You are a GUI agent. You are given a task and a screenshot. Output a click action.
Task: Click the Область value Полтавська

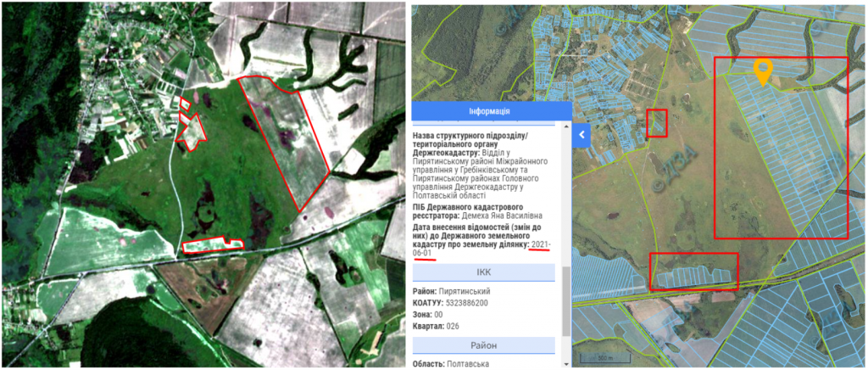coord(467,364)
